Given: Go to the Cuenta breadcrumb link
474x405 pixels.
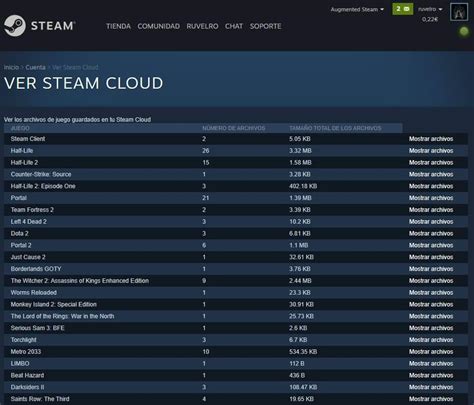Looking at the screenshot, I should click(35, 67).
